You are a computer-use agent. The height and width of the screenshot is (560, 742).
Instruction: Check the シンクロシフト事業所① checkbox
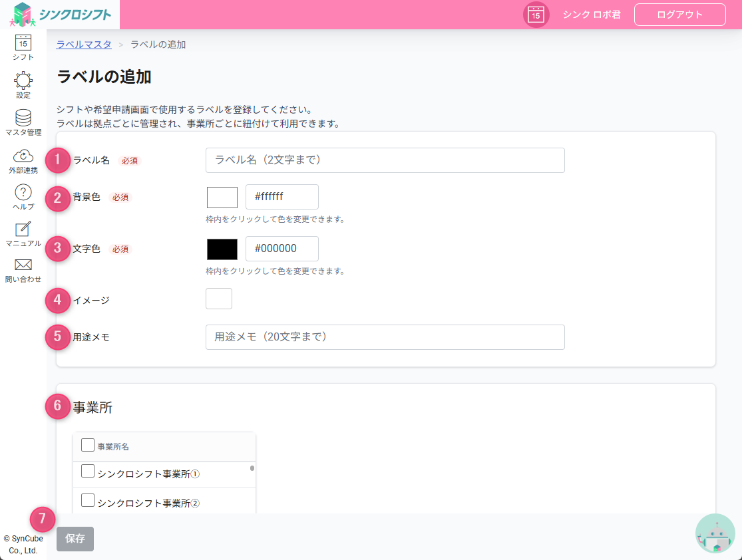pos(87,472)
